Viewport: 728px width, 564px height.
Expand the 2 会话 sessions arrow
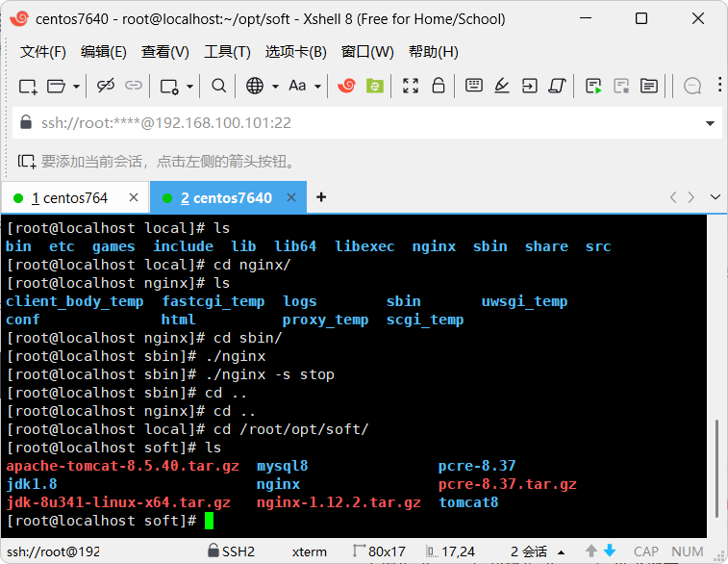tap(561, 552)
